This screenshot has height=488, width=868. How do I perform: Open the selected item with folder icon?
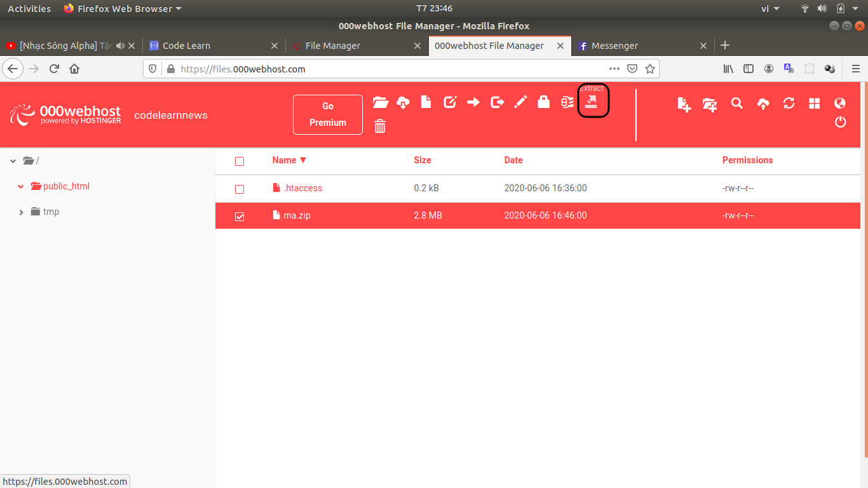click(x=380, y=102)
